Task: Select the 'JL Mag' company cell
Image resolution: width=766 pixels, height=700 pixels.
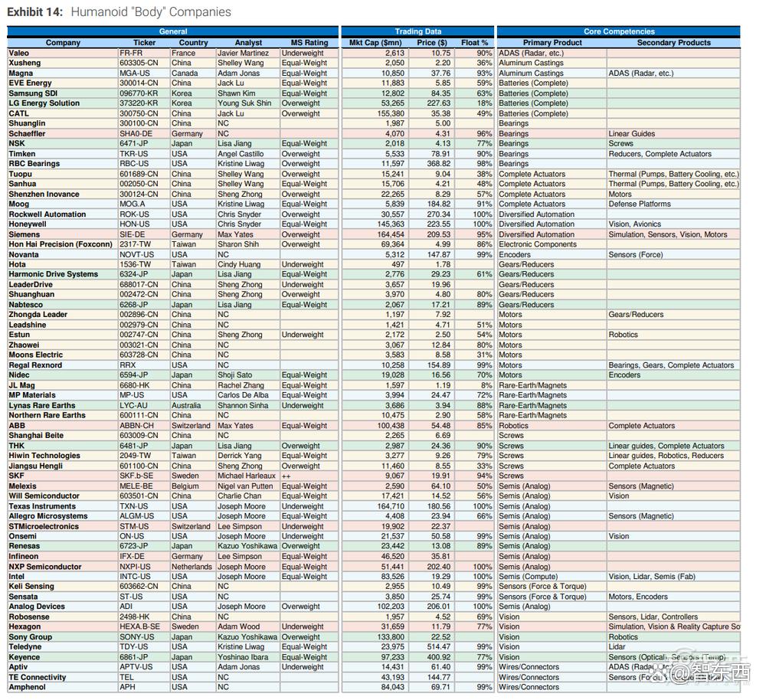Action: [x=21, y=385]
